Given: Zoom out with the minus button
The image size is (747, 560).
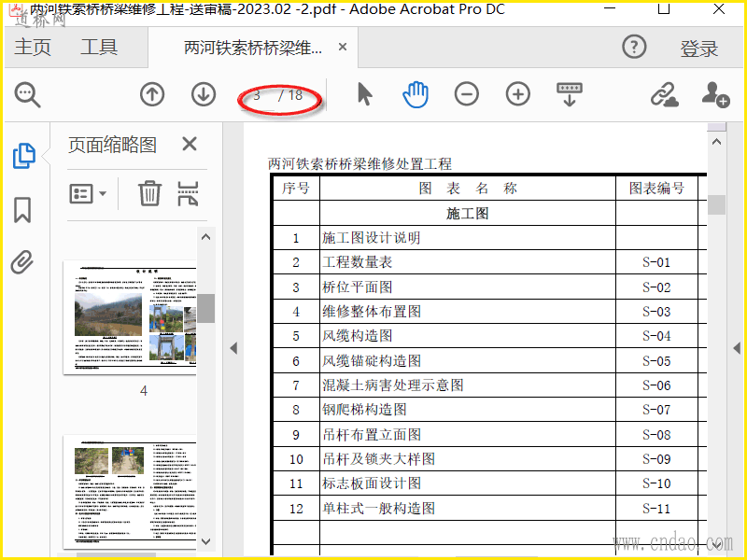Looking at the screenshot, I should 466,94.
